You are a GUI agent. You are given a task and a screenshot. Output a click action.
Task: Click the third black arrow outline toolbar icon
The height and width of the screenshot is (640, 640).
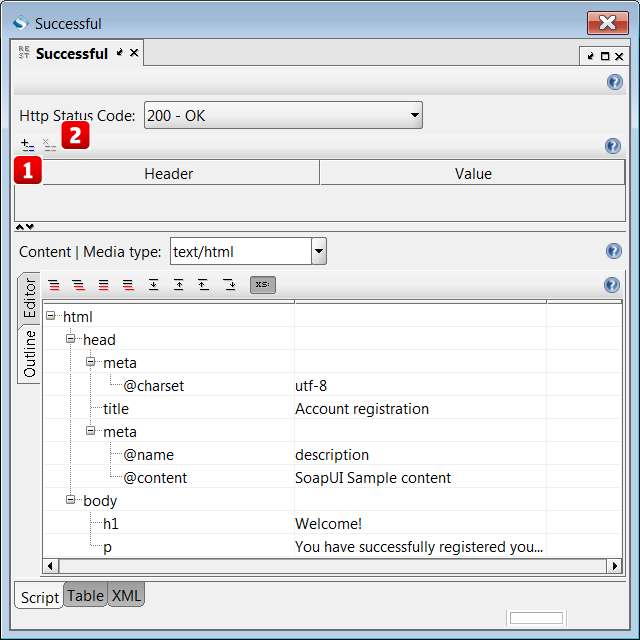point(204,284)
